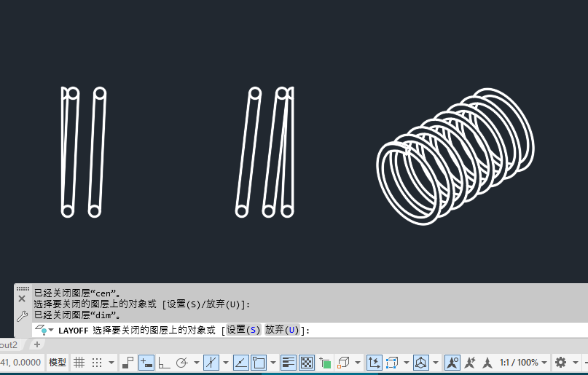Viewport: 588px width, 375px height.
Task: Click coordinates readout 0.0000
Action: [x=20, y=363]
